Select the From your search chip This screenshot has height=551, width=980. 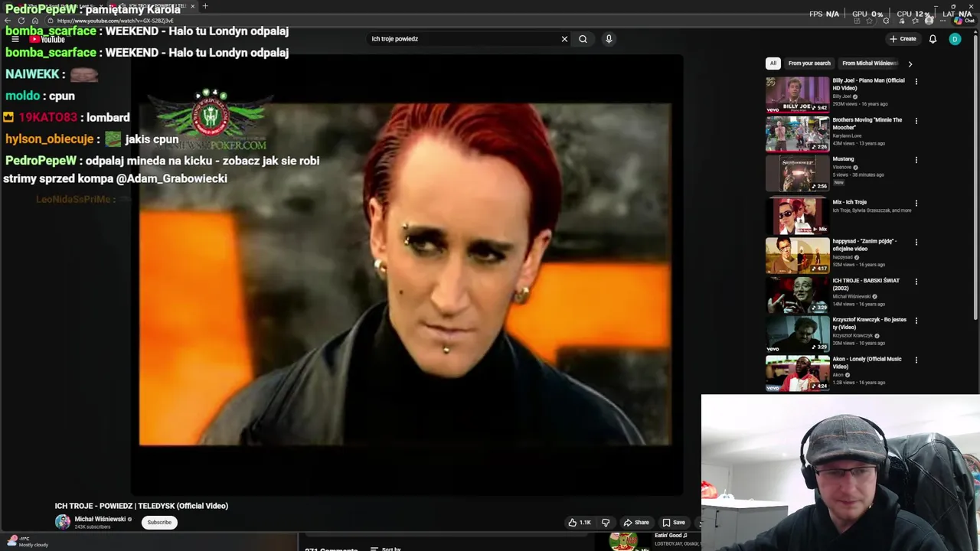[x=809, y=64]
